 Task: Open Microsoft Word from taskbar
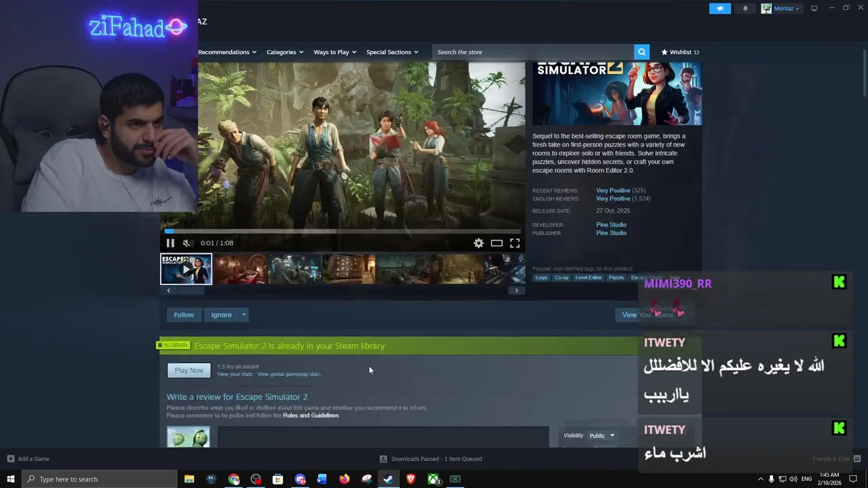pyautogui.click(x=322, y=479)
